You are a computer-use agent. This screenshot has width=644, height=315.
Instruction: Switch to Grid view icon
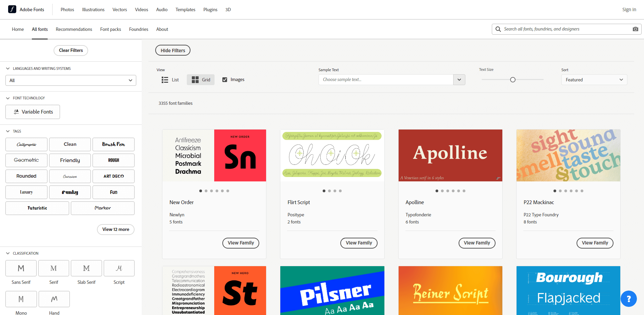195,80
